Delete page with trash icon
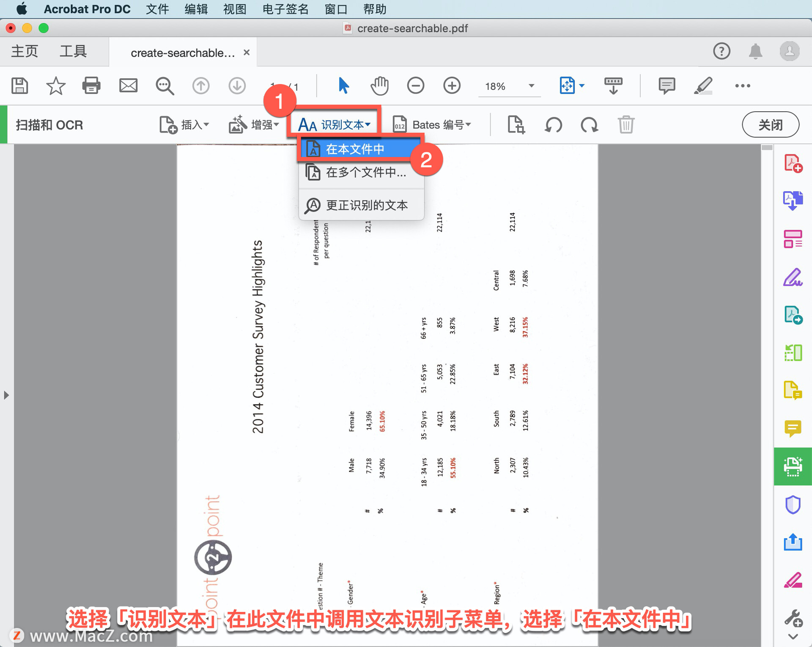This screenshot has height=647, width=812. pos(626,125)
